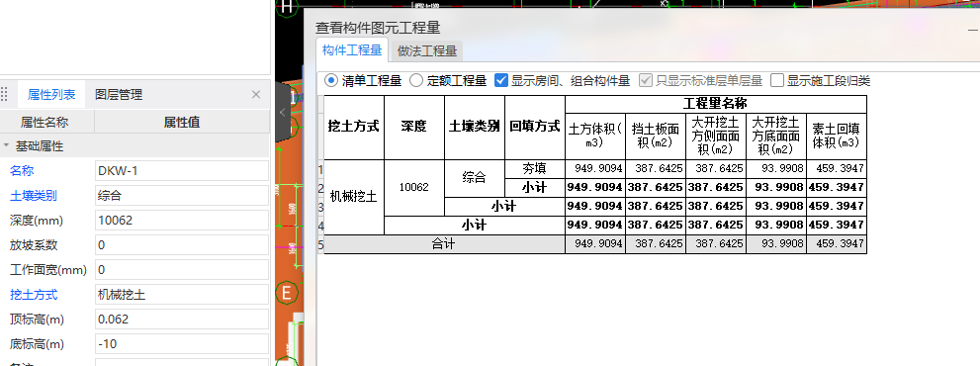The height and width of the screenshot is (366, 980).
Task: Click the 挖土方式 table column header
Action: tap(354, 127)
